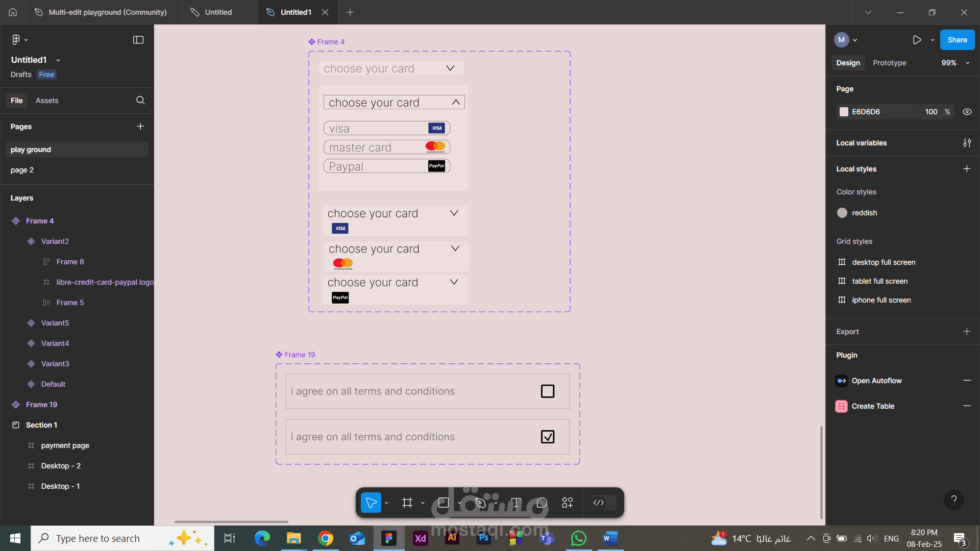Add an export setting
This screenshot has width=980, height=551.
tap(967, 332)
